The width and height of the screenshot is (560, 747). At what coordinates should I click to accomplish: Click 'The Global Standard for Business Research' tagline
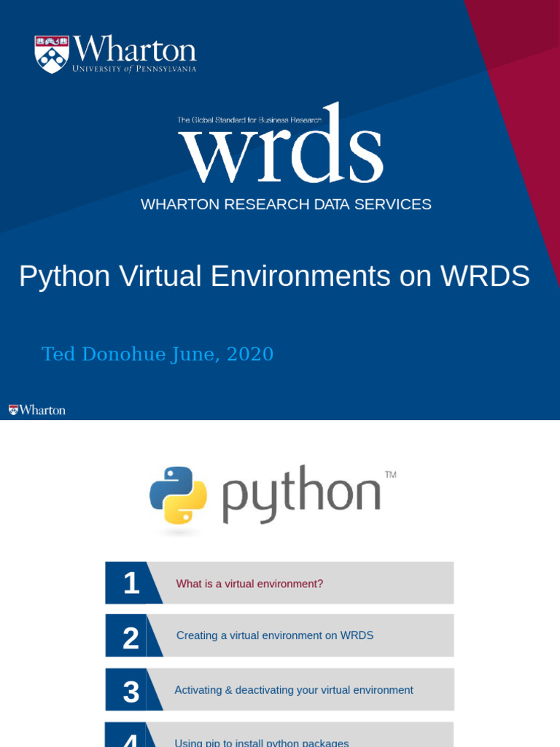(249, 120)
